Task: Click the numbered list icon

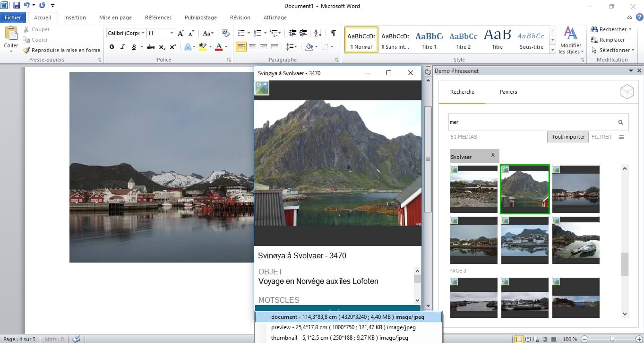Action: [x=257, y=33]
